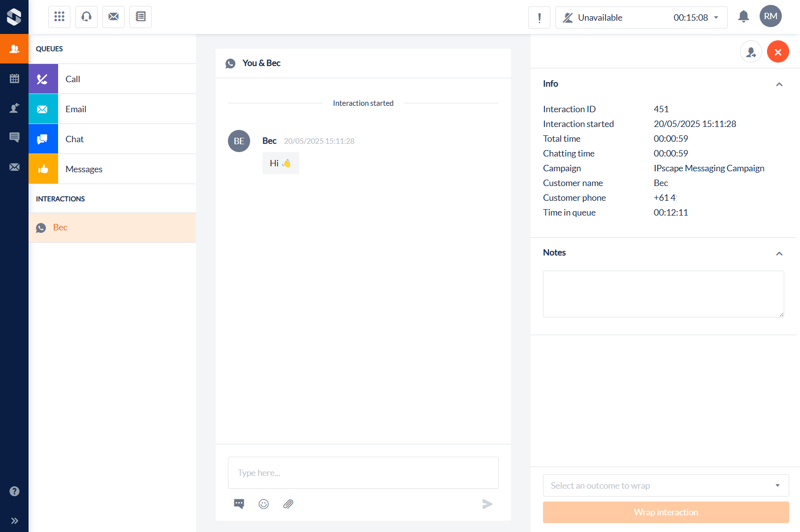800x532 pixels.
Task: Open the dial pad grid icon
Action: click(59, 17)
